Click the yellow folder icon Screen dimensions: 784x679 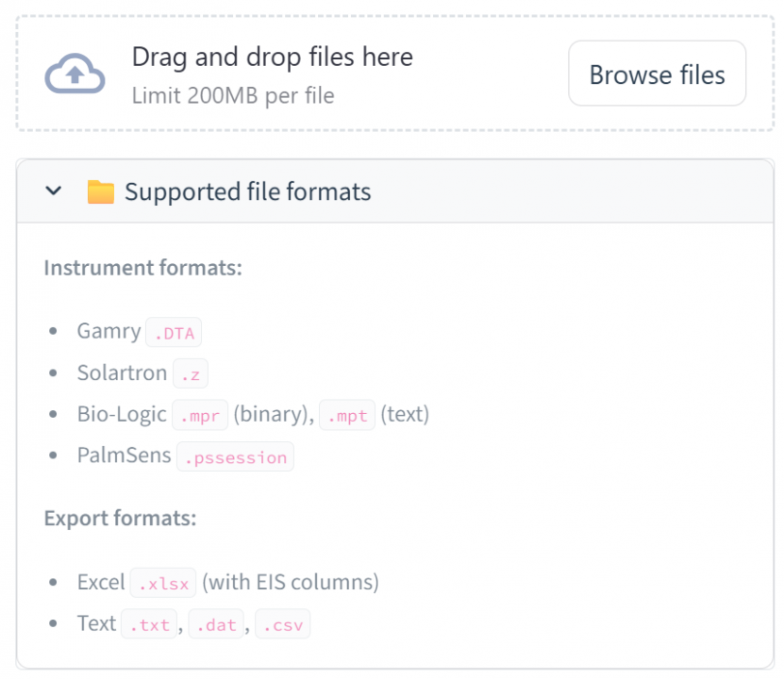tap(101, 191)
